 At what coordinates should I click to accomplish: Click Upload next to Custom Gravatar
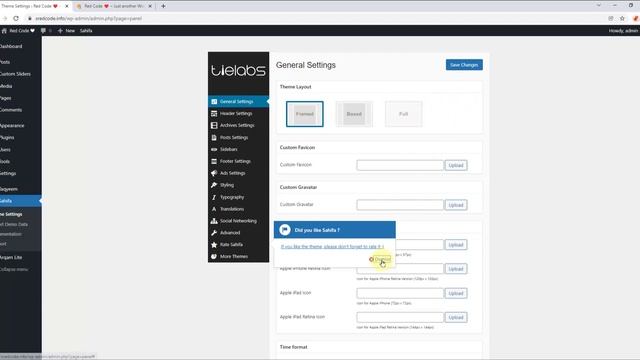[456, 205]
